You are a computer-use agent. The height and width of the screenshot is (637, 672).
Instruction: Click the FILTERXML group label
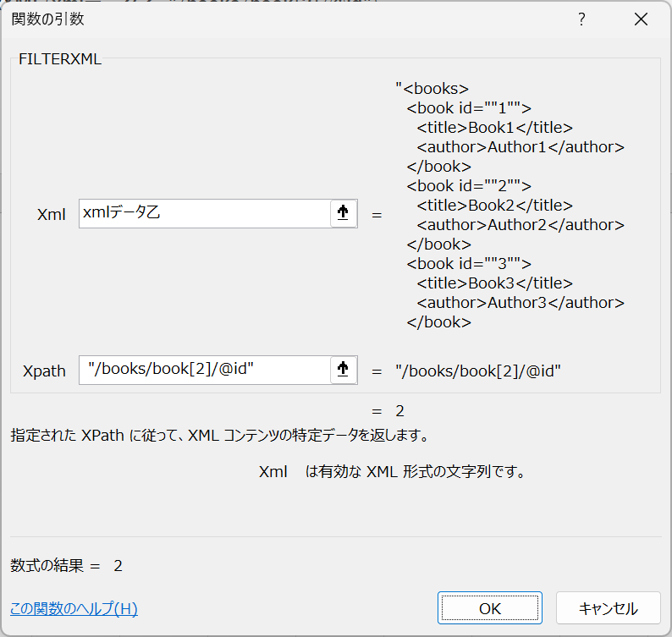click(60, 59)
